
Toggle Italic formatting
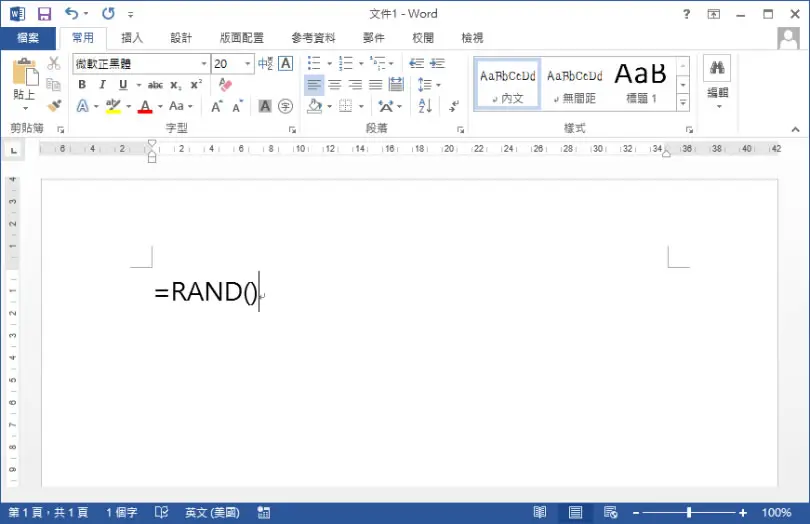102,85
